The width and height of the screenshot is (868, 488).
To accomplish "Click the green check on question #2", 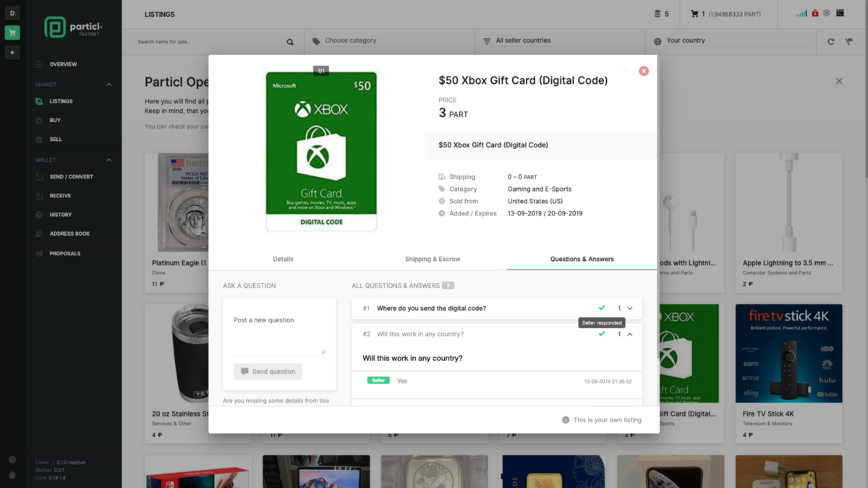I will click(602, 334).
